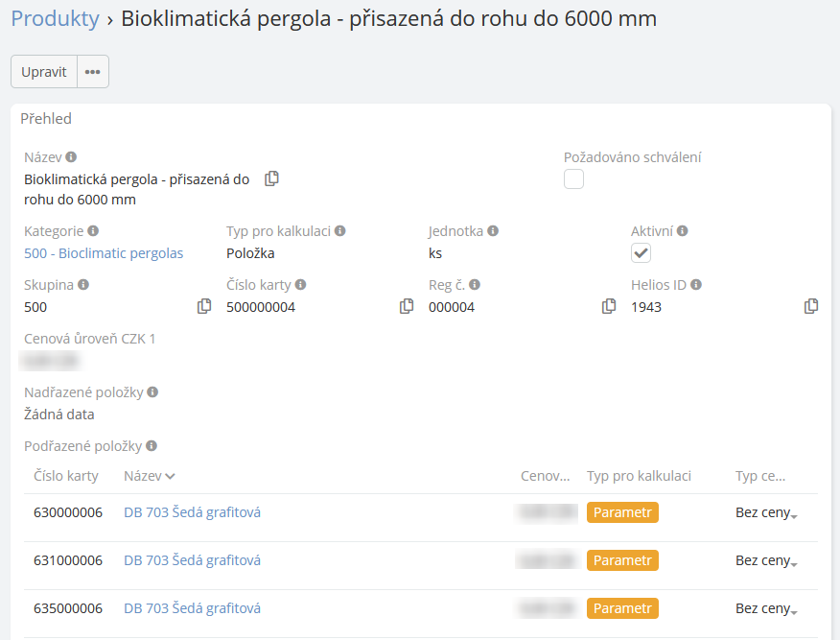Screen dimensions: 840x640
Task: Open Bez ceny dropdown for card 630000006
Action: 766,513
